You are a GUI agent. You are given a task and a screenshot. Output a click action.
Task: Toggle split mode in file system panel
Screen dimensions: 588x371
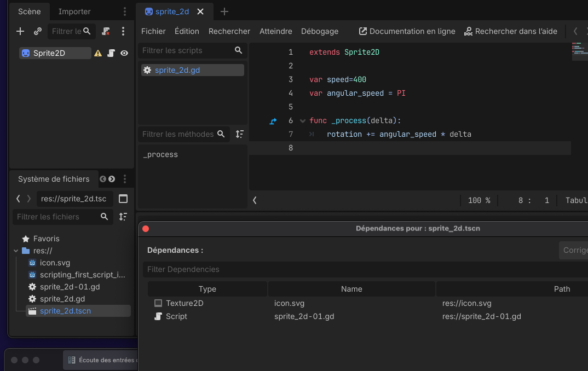[x=123, y=199]
